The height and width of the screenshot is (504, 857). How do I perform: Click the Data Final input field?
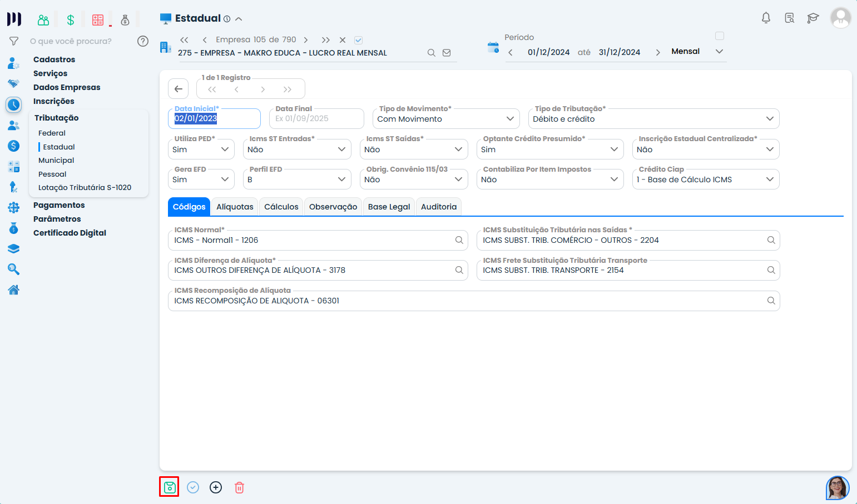pos(316,119)
